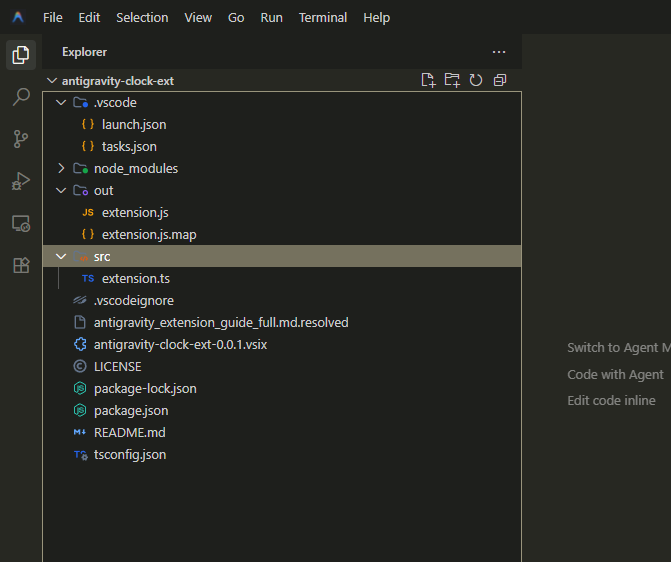The height and width of the screenshot is (562, 671).
Task: Click the Antigravity app logo
Action: point(18,17)
